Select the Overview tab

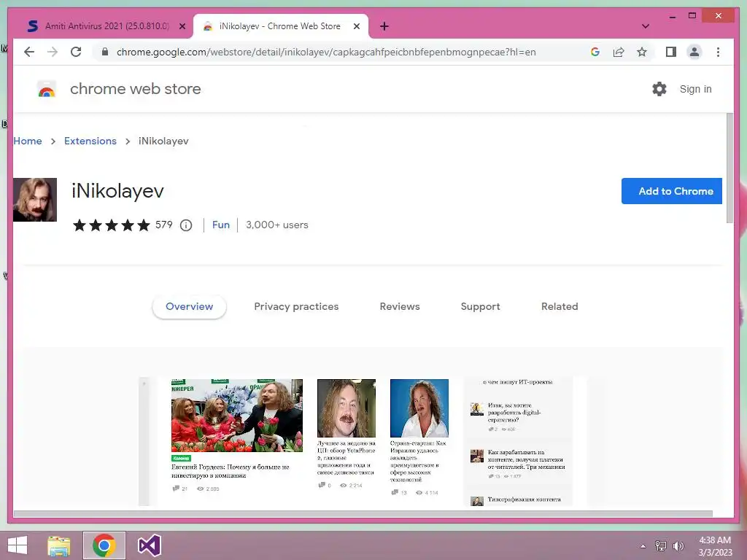pos(189,307)
